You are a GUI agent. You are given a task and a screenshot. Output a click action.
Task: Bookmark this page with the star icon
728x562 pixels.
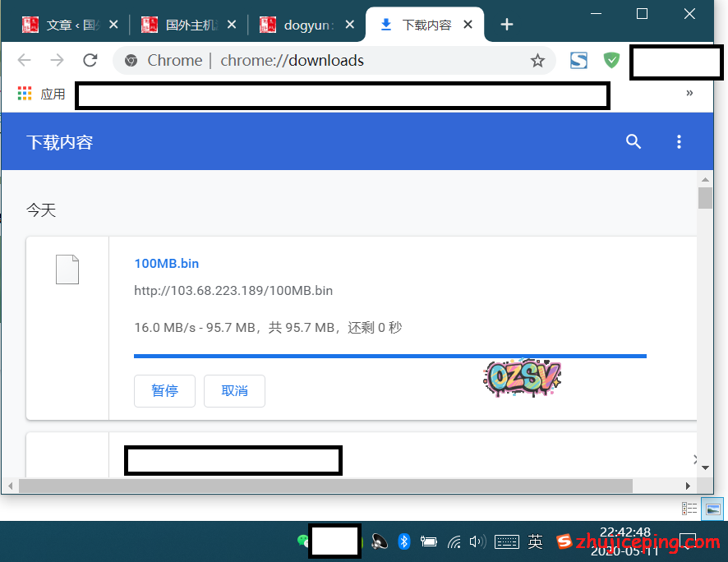[537, 60]
